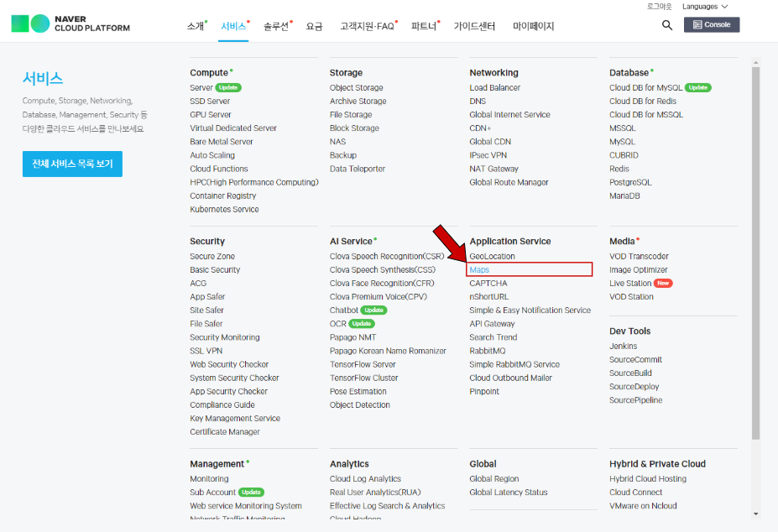Open the MariaDB link
Screen dimensions: 778x532
624,196
